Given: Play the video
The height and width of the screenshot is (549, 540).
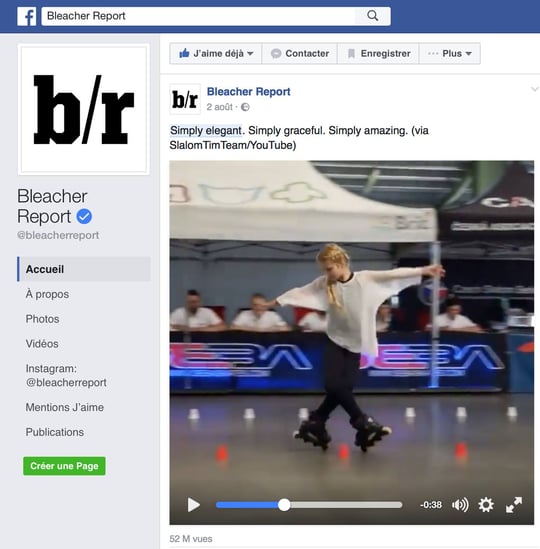Looking at the screenshot, I should (x=193, y=505).
